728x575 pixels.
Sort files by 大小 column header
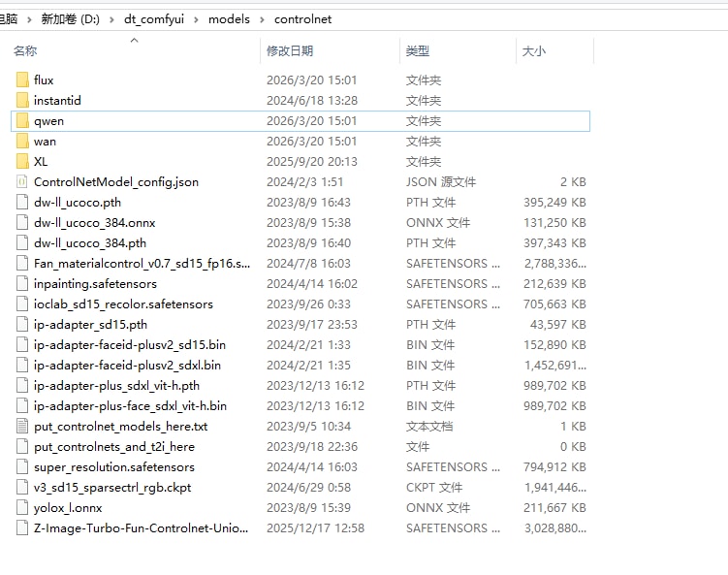[533, 51]
